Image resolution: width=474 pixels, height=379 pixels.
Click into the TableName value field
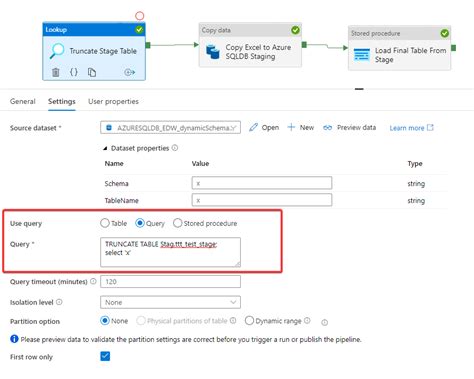pos(262,200)
